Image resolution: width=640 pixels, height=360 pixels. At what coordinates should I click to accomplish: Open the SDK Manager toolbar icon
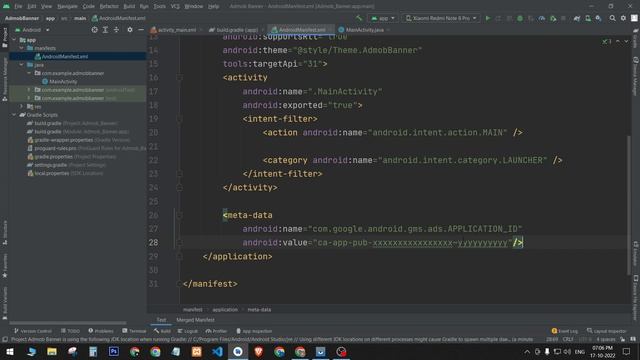598,18
